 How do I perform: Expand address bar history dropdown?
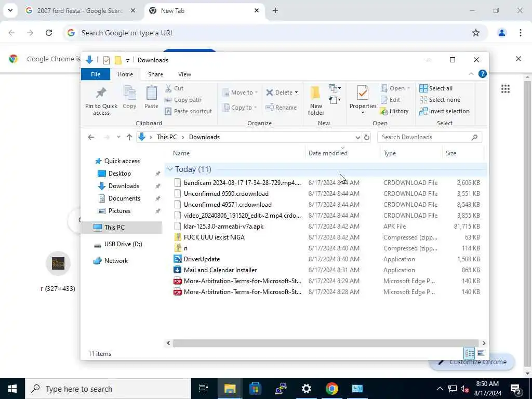tap(357, 137)
